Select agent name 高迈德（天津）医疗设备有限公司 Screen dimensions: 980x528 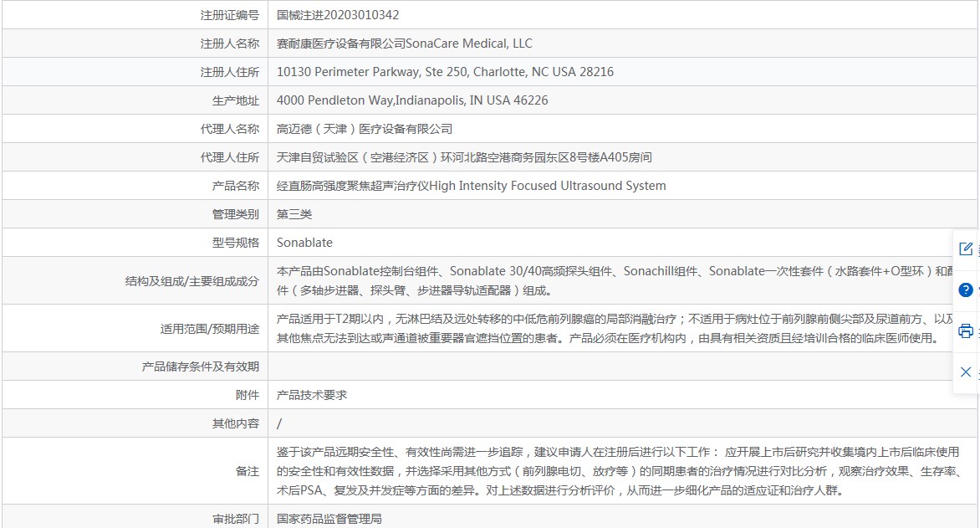[365, 129]
